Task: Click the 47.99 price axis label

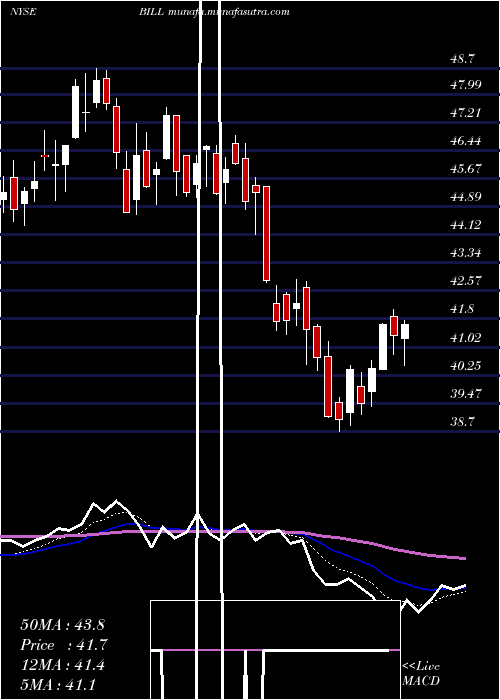Action: [x=466, y=84]
